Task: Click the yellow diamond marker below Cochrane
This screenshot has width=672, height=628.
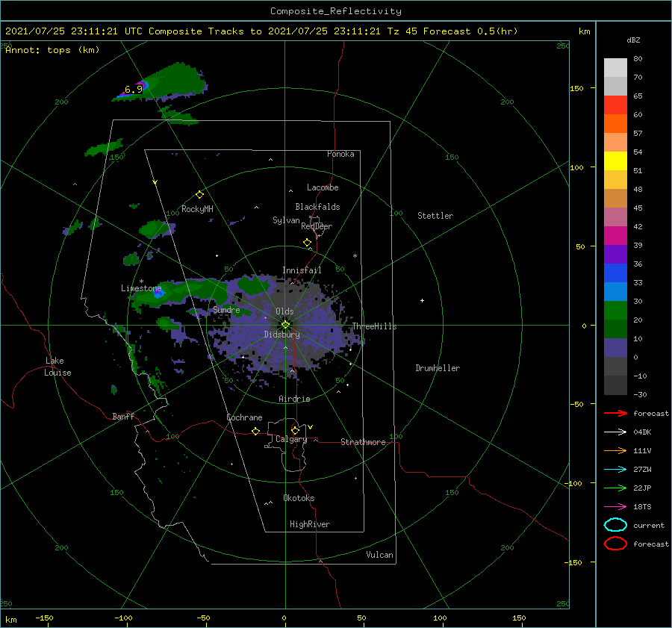Action: [255, 432]
